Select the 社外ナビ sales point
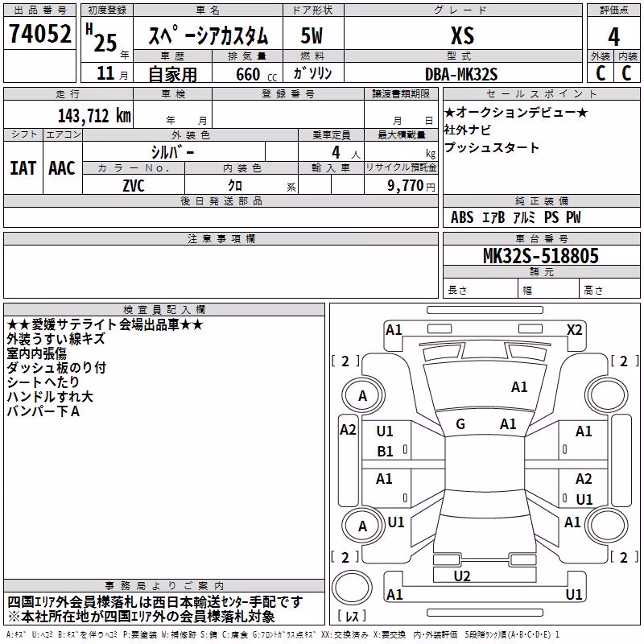This screenshot has width=644, height=644. (x=468, y=130)
